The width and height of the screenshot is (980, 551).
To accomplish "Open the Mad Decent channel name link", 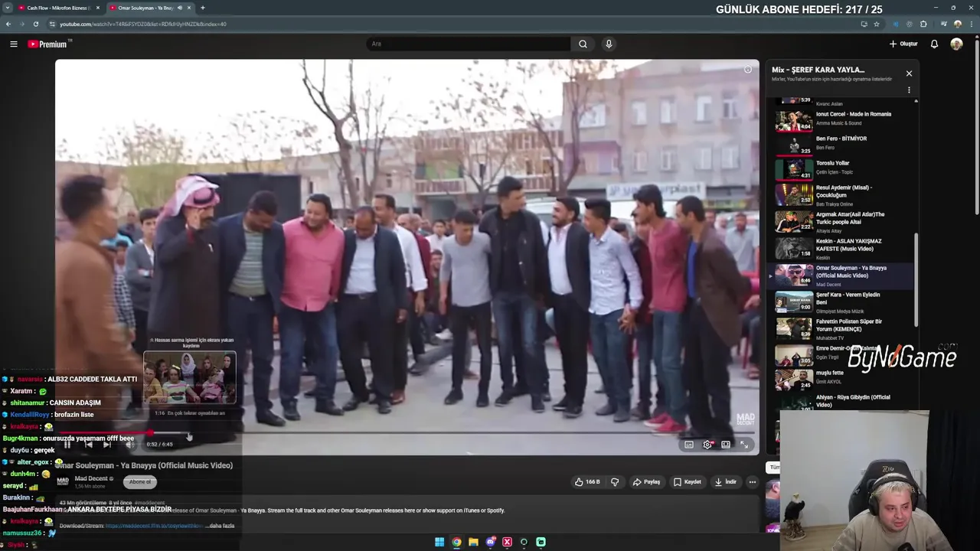I will [x=92, y=478].
